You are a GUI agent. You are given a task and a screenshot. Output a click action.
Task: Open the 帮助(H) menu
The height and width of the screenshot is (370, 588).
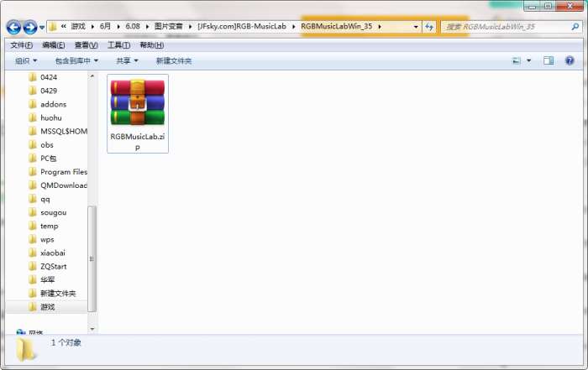(x=151, y=45)
